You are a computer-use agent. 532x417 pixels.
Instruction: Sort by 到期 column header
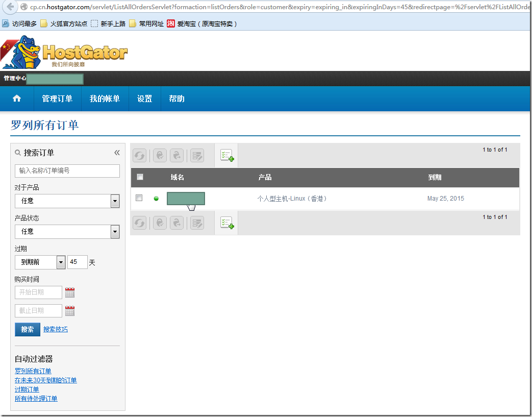434,177
